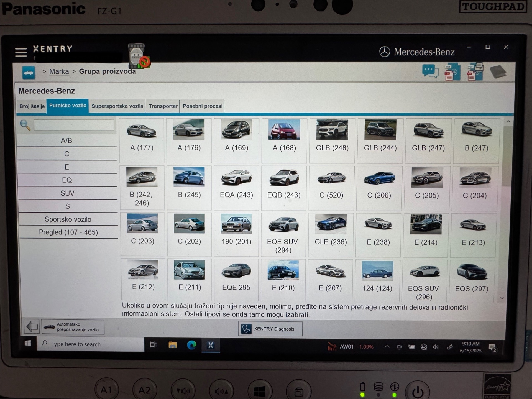Open the dark book manual icon

[x=498, y=72]
